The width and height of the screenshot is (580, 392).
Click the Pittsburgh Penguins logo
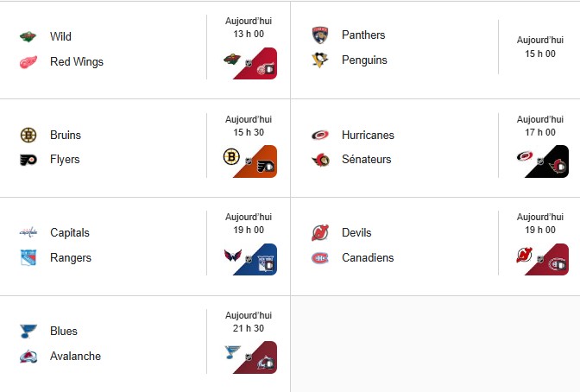320,60
